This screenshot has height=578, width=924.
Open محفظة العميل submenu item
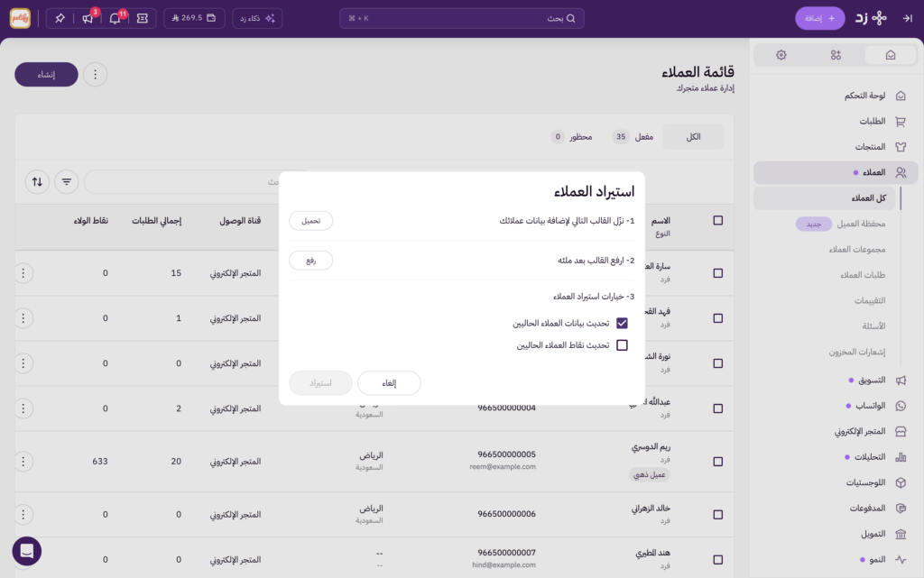click(861, 224)
